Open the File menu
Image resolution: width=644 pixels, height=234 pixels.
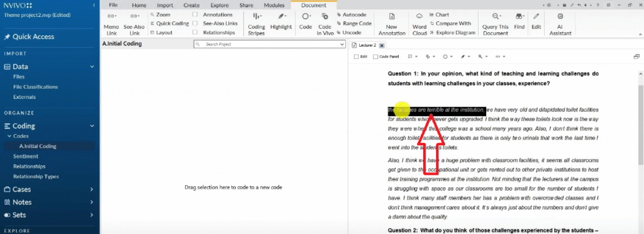113,5
